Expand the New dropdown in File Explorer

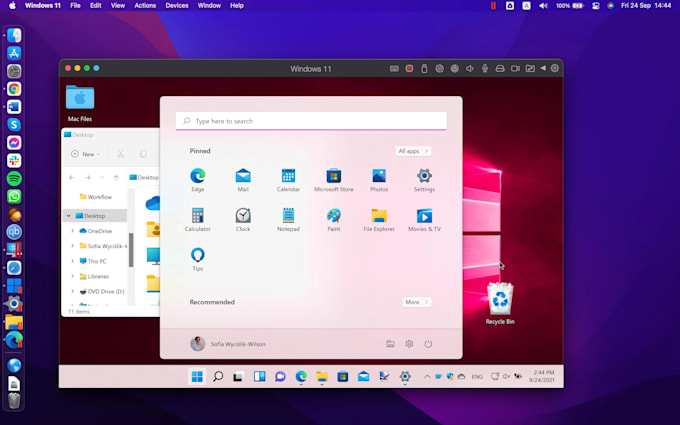(x=86, y=154)
